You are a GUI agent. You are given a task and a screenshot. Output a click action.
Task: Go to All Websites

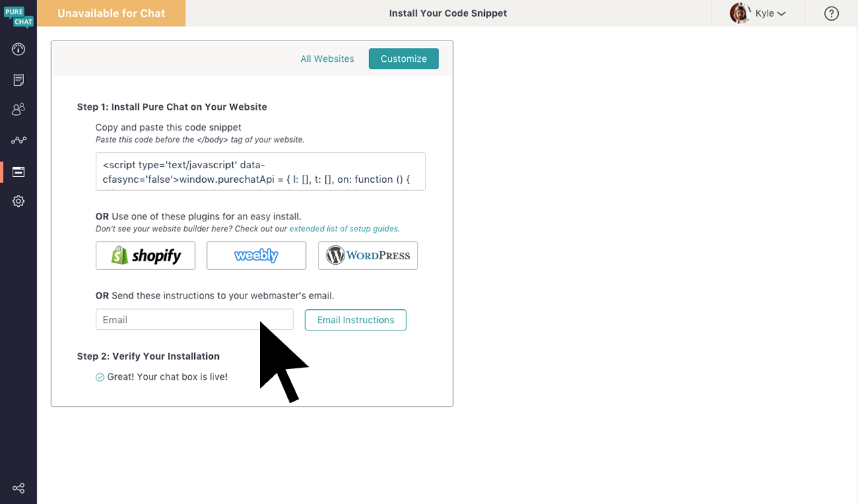click(327, 59)
